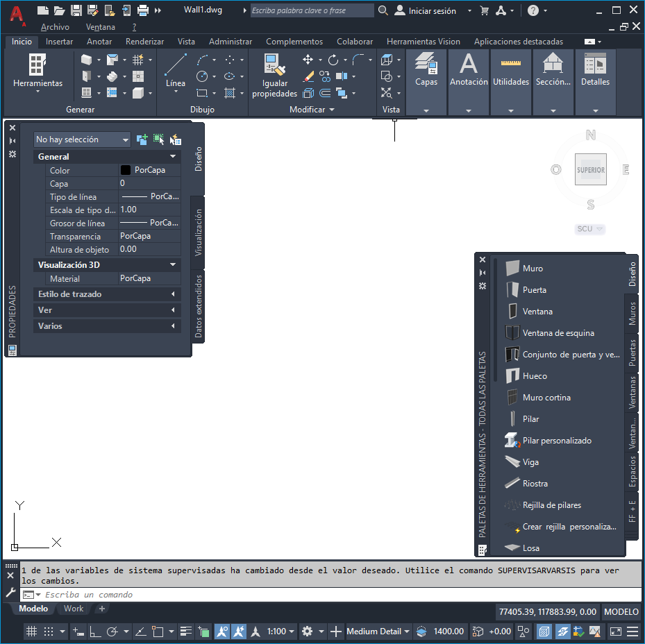Open the Muros tab of tool palette
Viewport: 645px width, 644px height.
[632, 314]
